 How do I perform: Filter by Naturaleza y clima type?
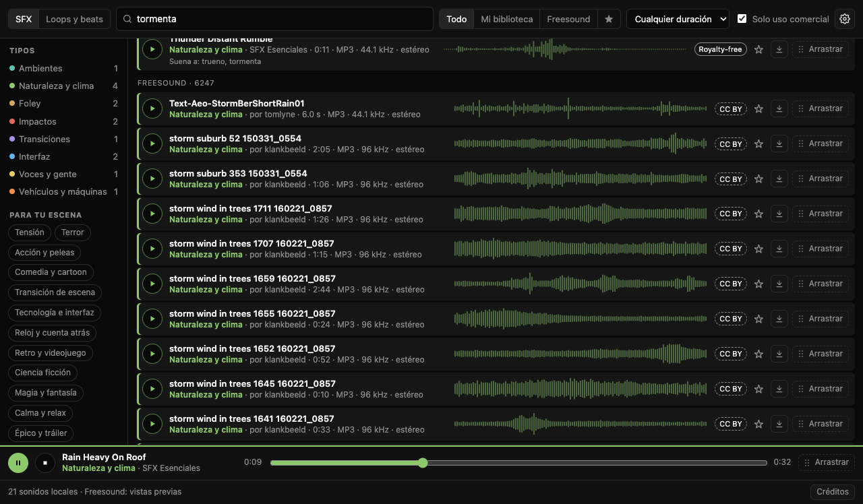coord(63,86)
